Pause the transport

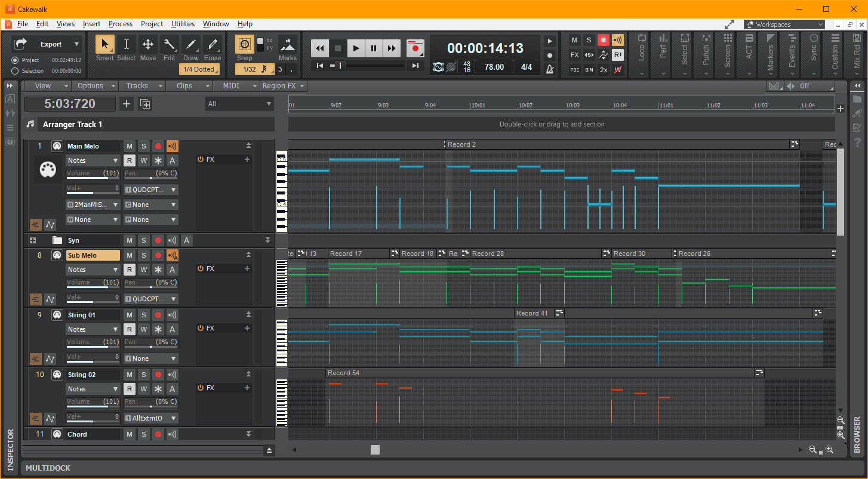point(374,48)
